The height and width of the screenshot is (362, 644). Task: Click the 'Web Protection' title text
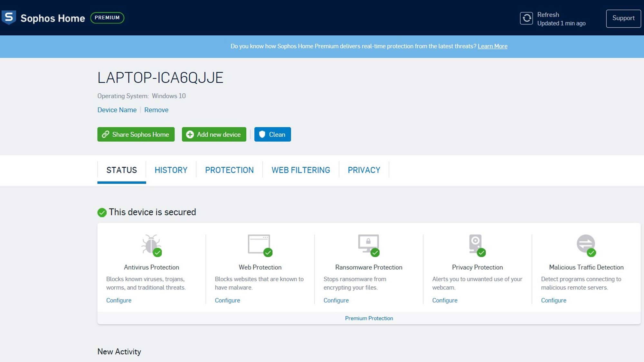[260, 267]
